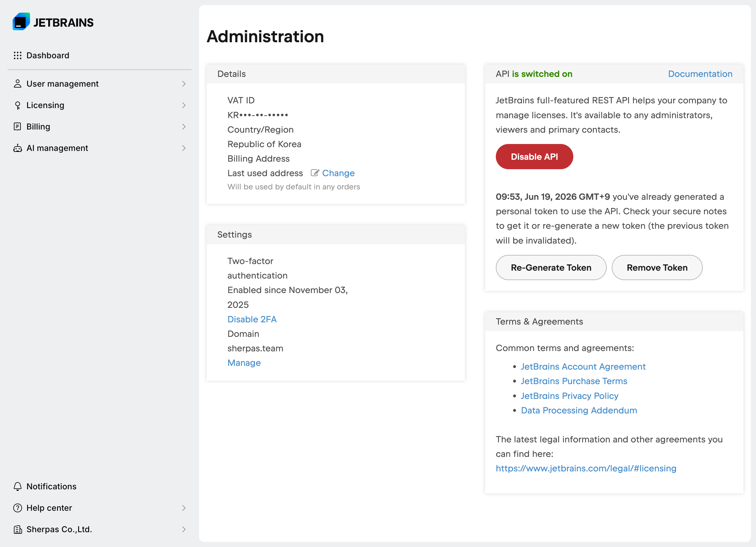Click the Notifications bell icon
Viewport: 756px width, 547px height.
(x=18, y=486)
